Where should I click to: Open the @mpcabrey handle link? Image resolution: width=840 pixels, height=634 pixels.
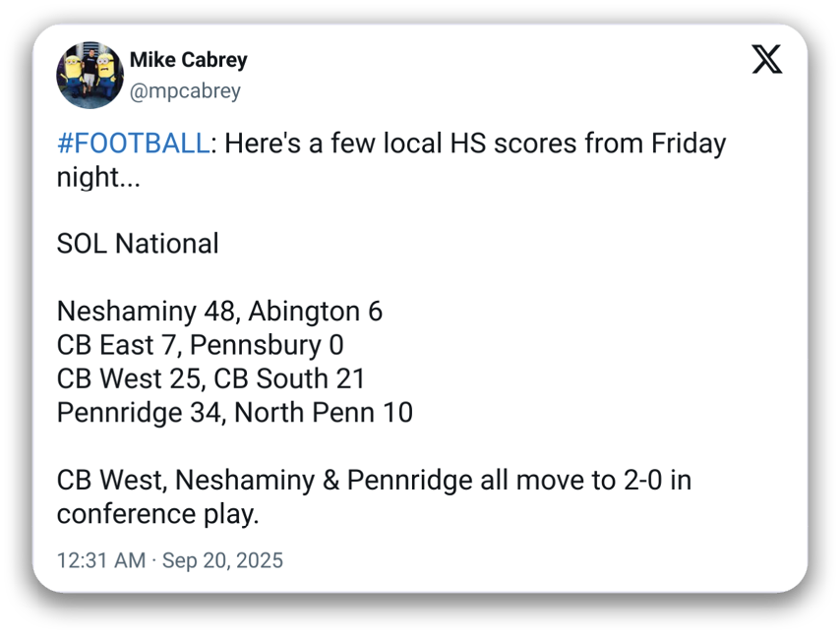coord(185,91)
